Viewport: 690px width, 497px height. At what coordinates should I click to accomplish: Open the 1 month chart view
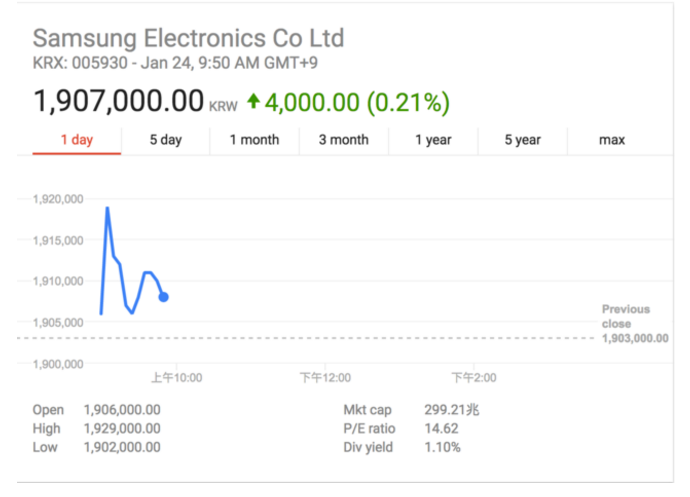(254, 140)
